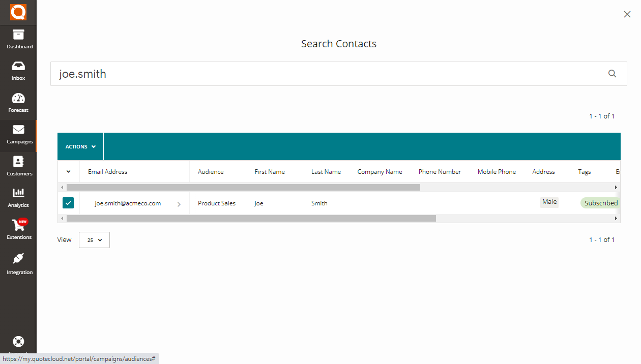Click the Subscribed tag on Joe Smith

pyautogui.click(x=600, y=203)
